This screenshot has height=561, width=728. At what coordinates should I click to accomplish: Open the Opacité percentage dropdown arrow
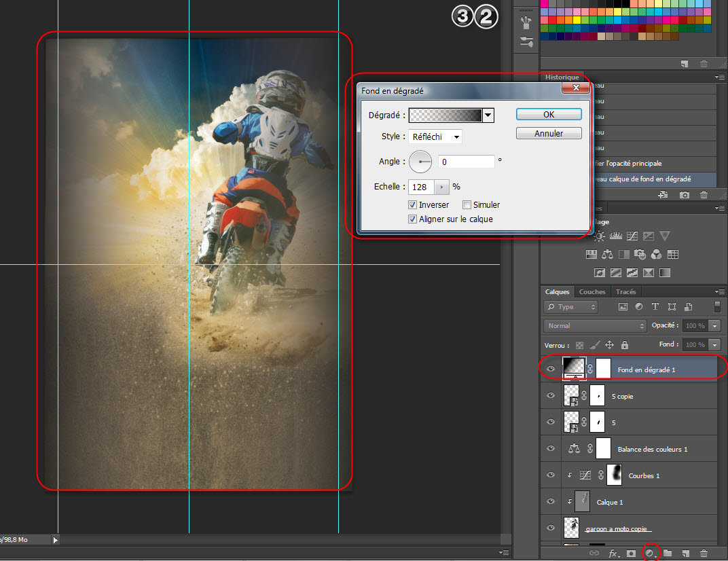[714, 326]
